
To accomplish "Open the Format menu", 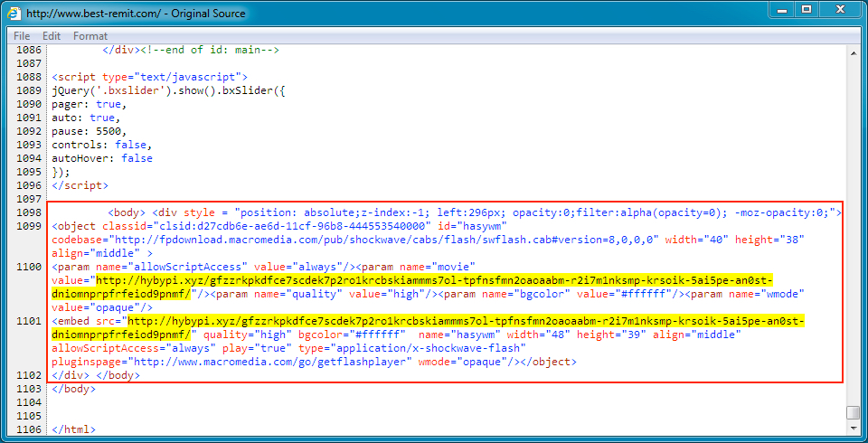I will [x=90, y=36].
